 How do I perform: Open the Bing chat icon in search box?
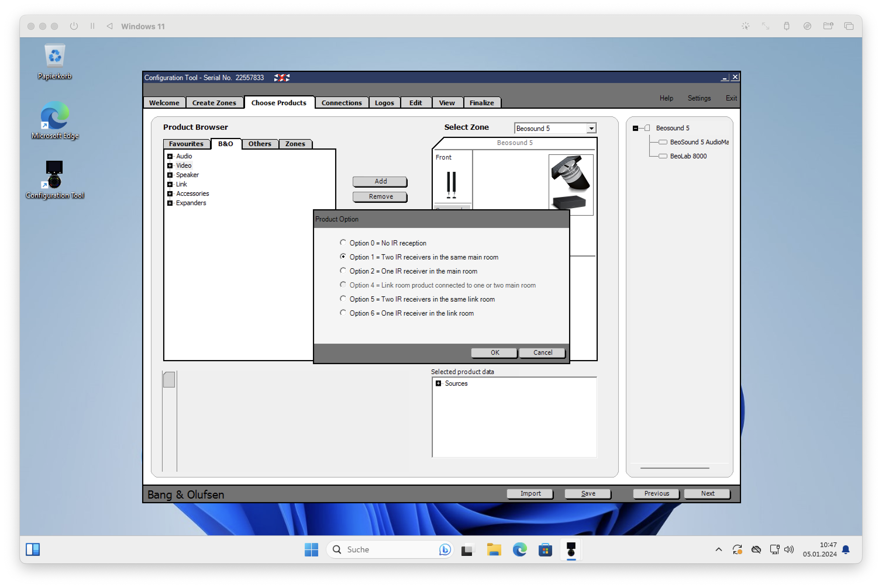(x=445, y=549)
